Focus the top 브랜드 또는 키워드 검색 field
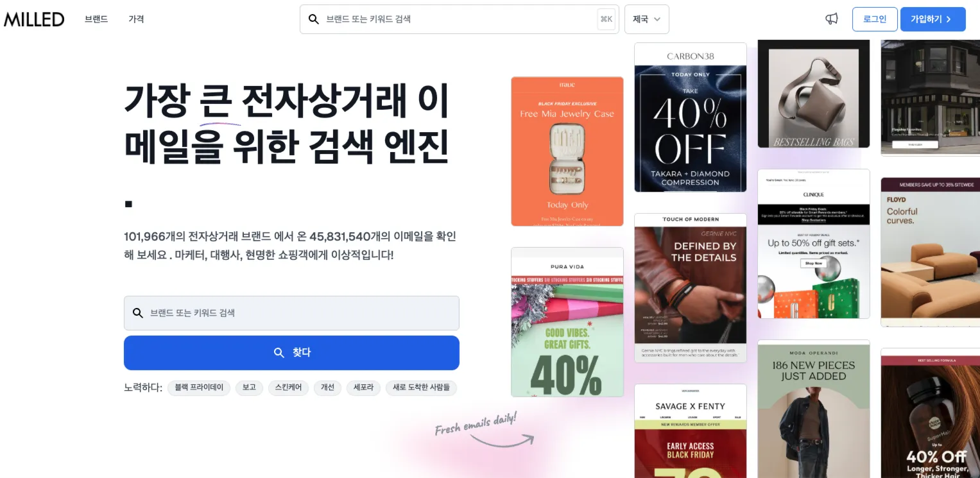The height and width of the screenshot is (478, 980). [460, 19]
